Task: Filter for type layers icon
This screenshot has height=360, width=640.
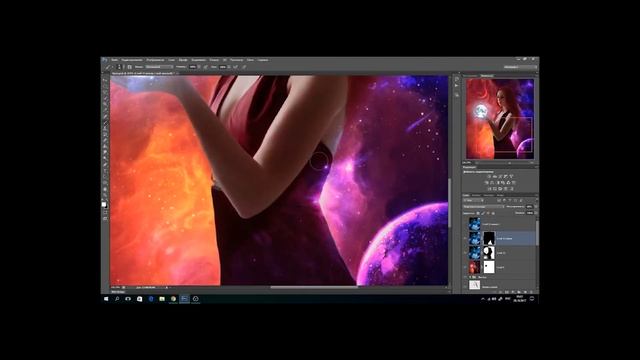Action: (x=510, y=200)
